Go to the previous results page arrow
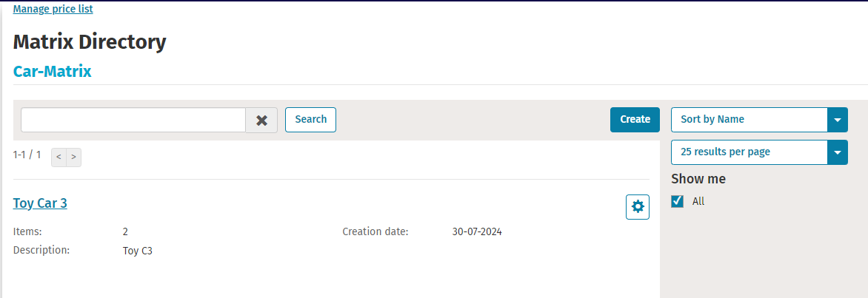The height and width of the screenshot is (298, 868). click(x=59, y=158)
